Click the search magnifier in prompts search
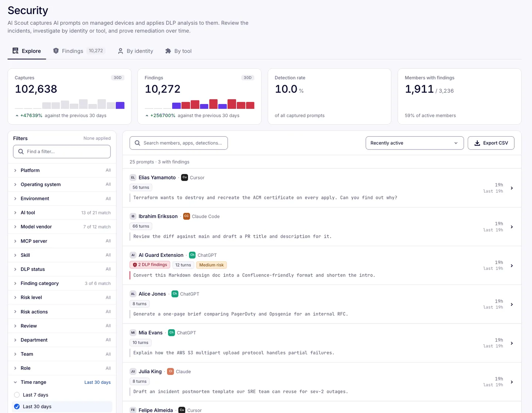 point(137,143)
